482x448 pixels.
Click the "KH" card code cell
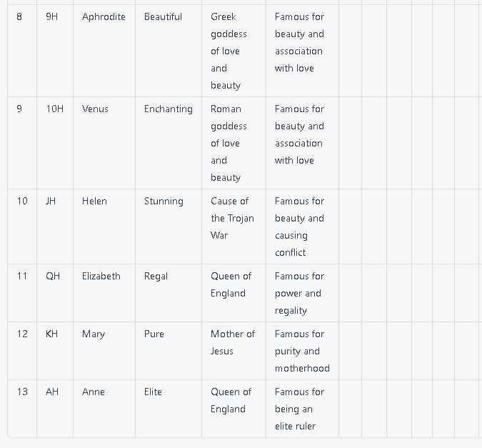coord(52,334)
